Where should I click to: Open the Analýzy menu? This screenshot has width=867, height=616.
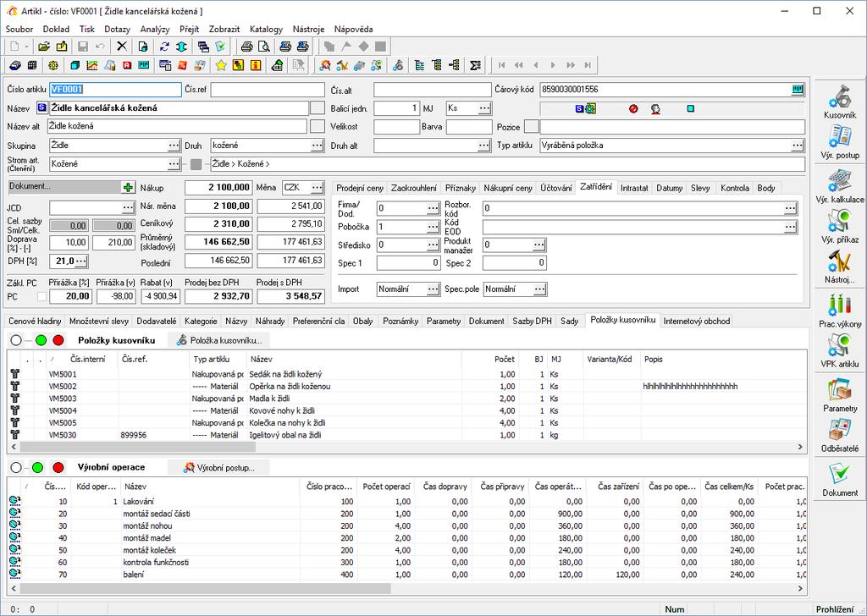155,30
